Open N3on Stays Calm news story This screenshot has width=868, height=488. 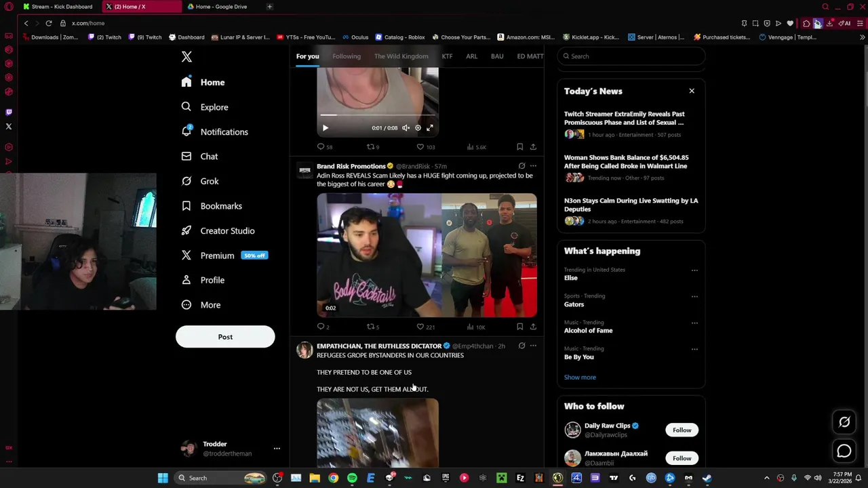coord(631,211)
